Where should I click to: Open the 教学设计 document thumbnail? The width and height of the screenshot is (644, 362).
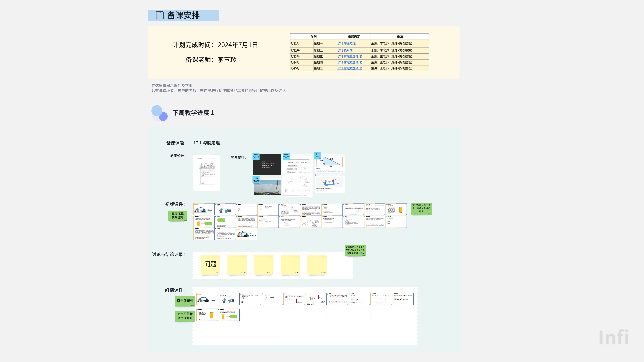click(206, 173)
